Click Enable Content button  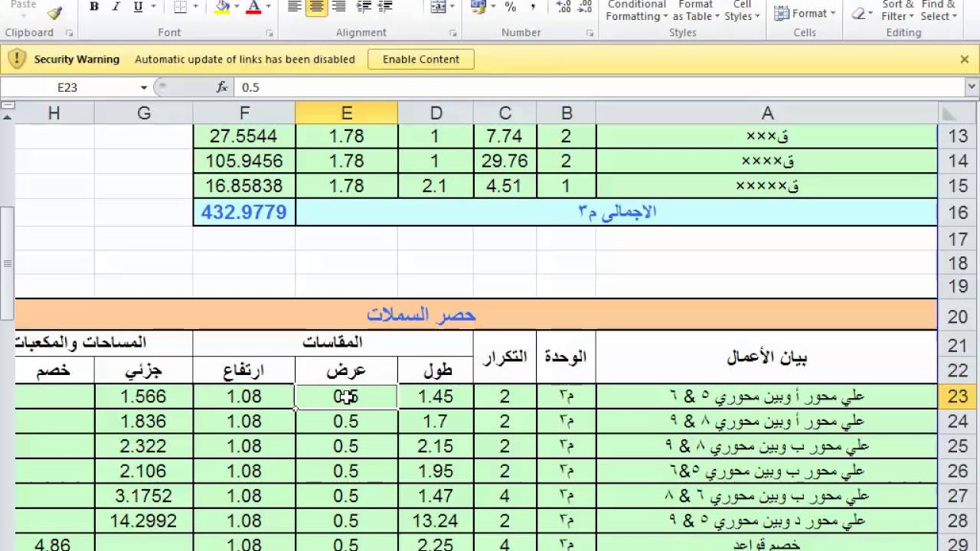(421, 60)
